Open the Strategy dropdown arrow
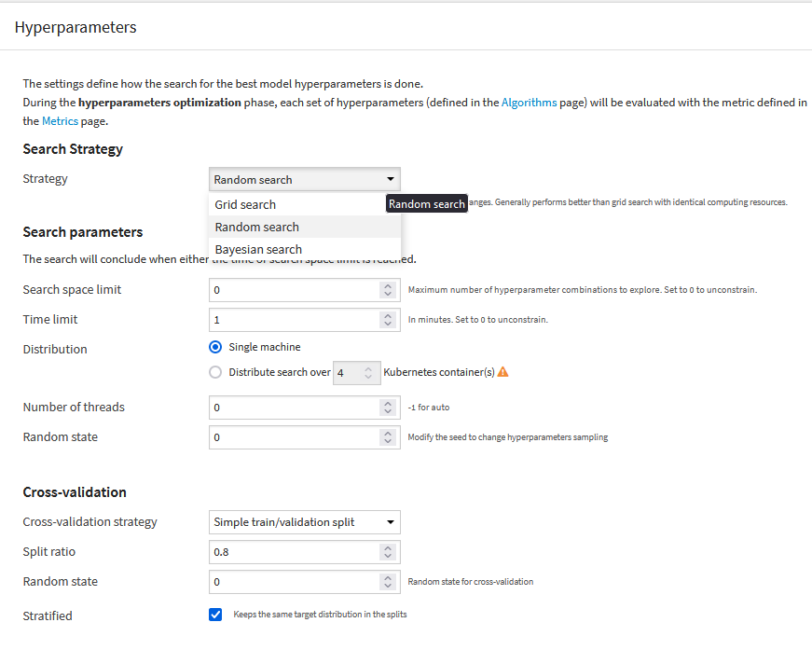Viewport: 812px width, 650px height. pyautogui.click(x=389, y=178)
